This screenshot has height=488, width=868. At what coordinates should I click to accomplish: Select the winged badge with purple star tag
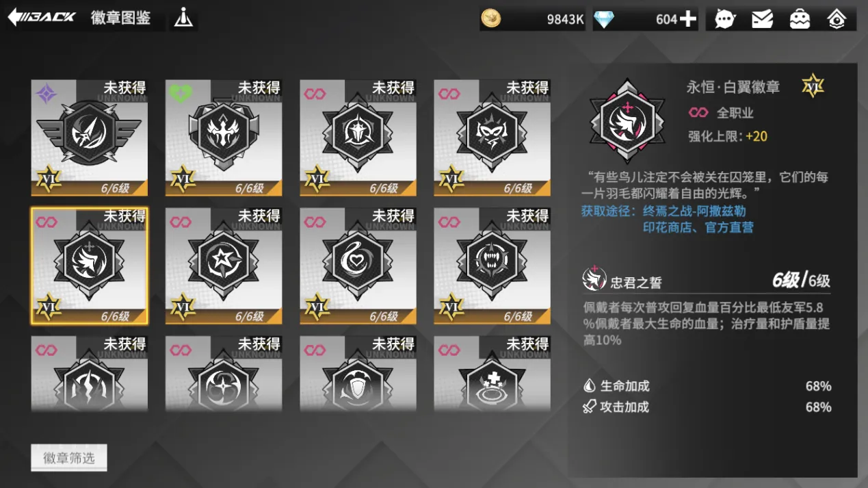(x=90, y=138)
